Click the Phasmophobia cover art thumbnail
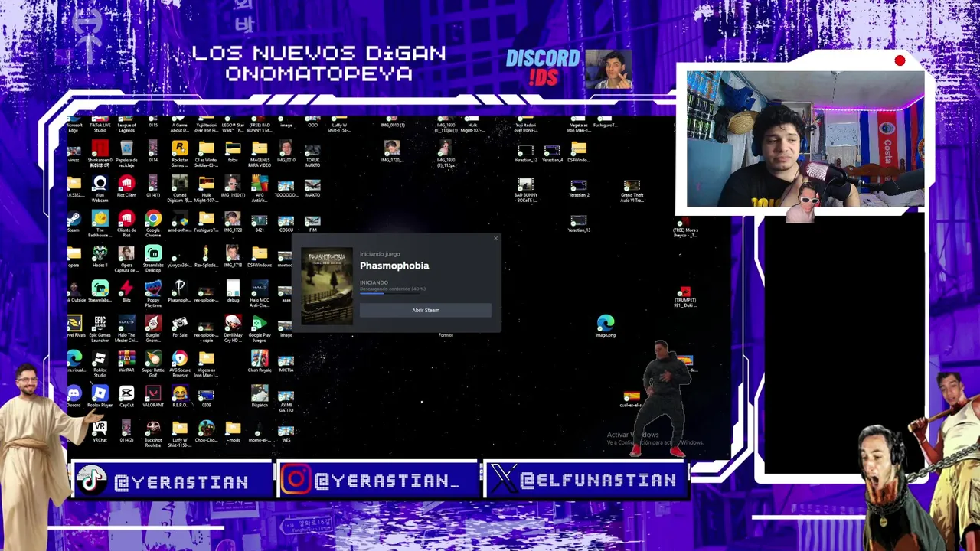The width and height of the screenshot is (980, 551). click(x=327, y=285)
